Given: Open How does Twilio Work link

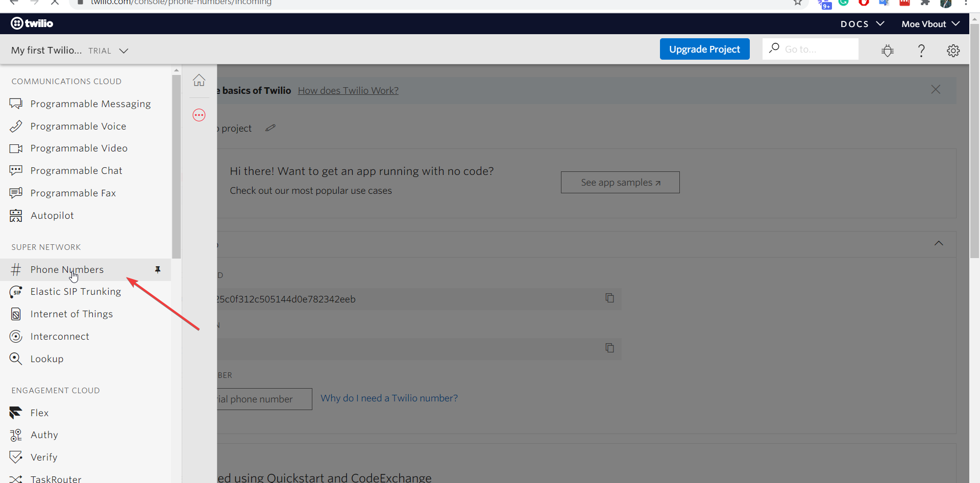Looking at the screenshot, I should tap(348, 90).
